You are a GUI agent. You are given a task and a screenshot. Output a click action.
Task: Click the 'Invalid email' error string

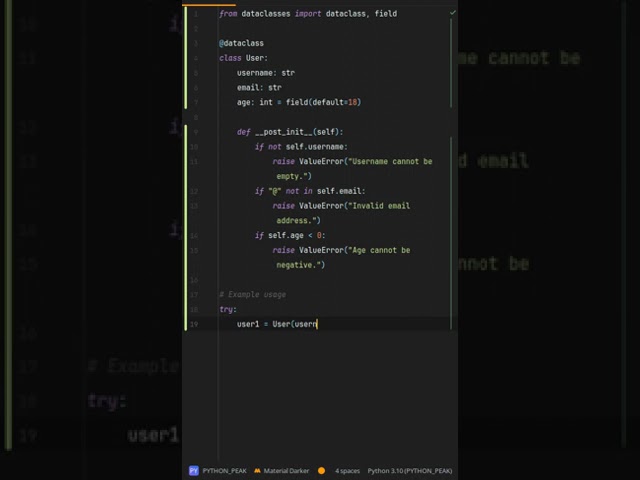[x=379, y=206]
